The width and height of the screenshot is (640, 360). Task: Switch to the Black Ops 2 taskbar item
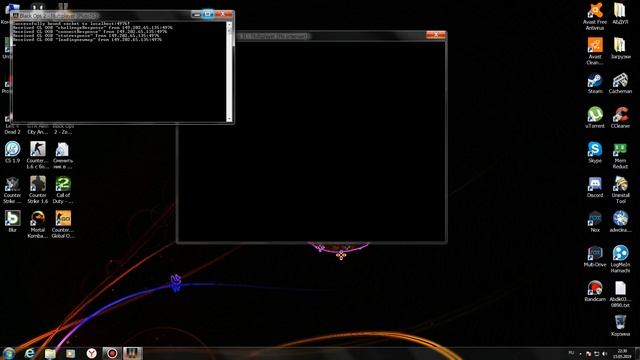tap(133, 353)
